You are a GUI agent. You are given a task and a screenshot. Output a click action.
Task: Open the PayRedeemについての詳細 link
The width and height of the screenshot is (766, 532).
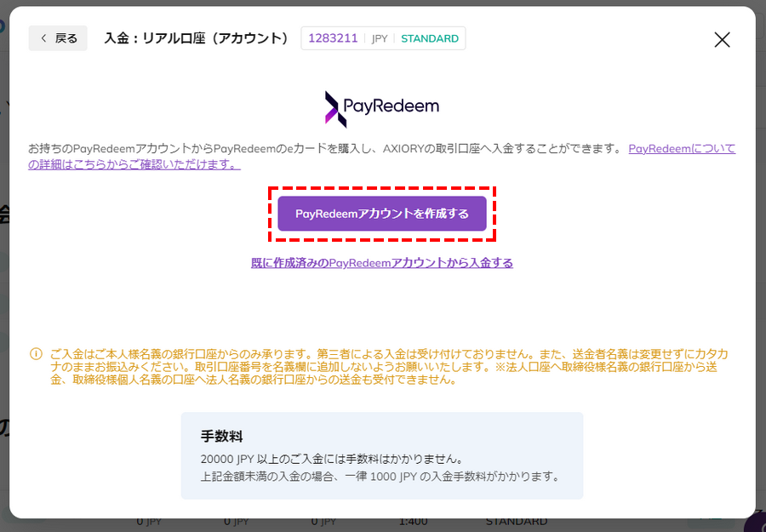[x=682, y=148]
